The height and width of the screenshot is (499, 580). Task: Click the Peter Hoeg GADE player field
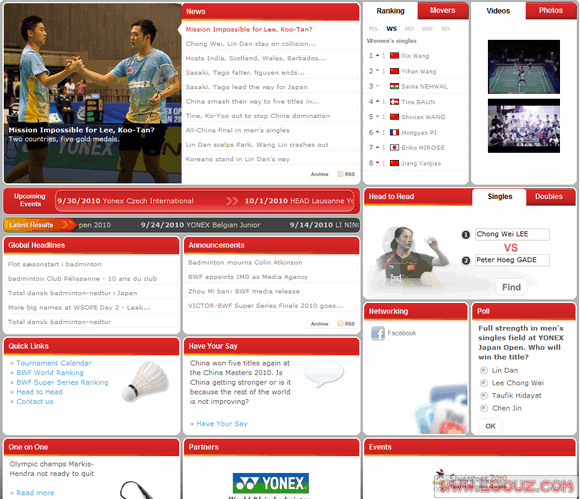pos(512,260)
